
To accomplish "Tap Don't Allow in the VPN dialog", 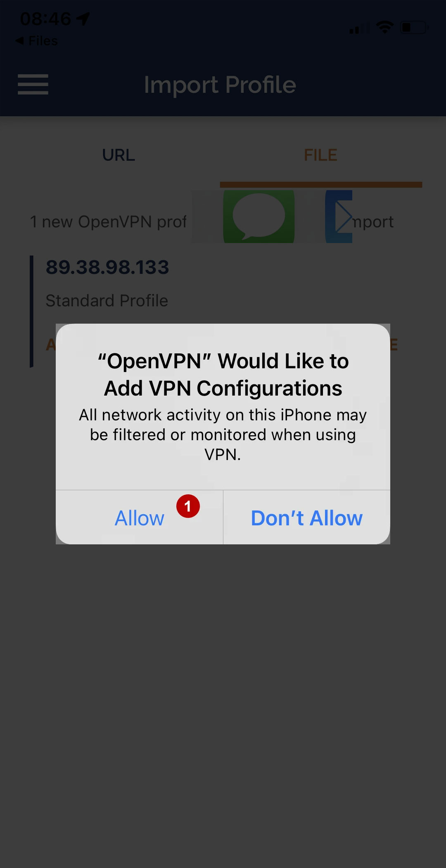I will [307, 518].
